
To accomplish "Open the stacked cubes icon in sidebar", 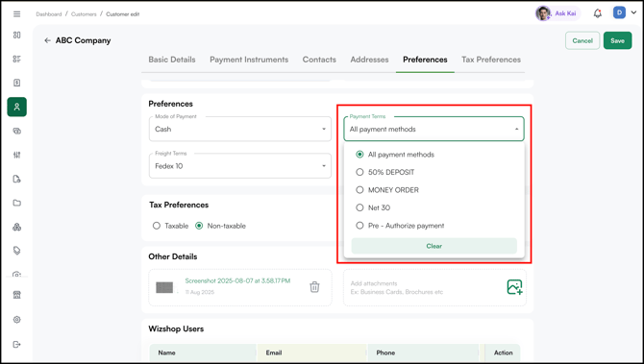I will click(x=17, y=227).
